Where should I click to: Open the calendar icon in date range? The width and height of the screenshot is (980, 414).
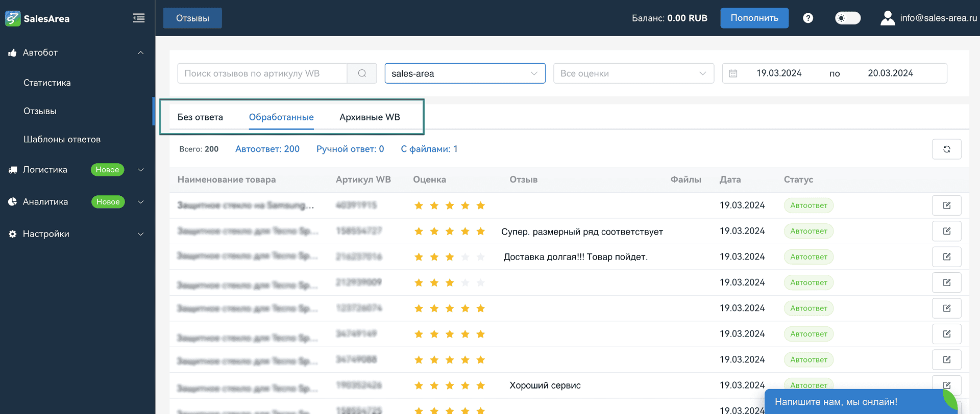(x=733, y=73)
